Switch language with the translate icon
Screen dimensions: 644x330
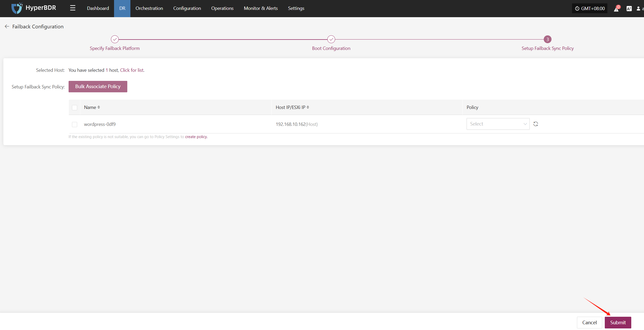(x=629, y=9)
